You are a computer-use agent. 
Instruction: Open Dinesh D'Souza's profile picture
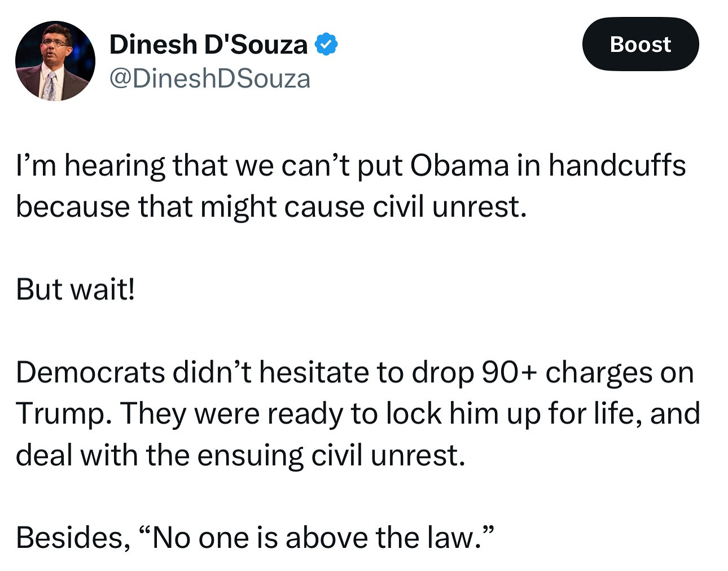point(55,61)
